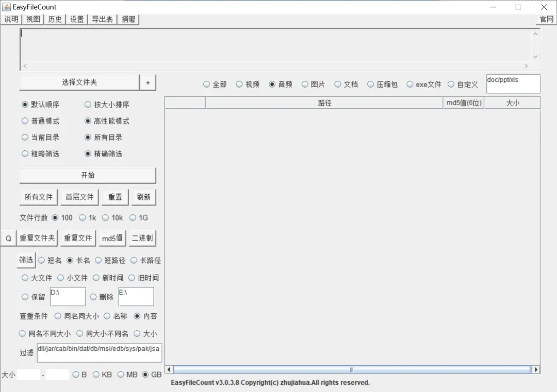Open the 导出表 menu
The image size is (557, 392).
102,19
